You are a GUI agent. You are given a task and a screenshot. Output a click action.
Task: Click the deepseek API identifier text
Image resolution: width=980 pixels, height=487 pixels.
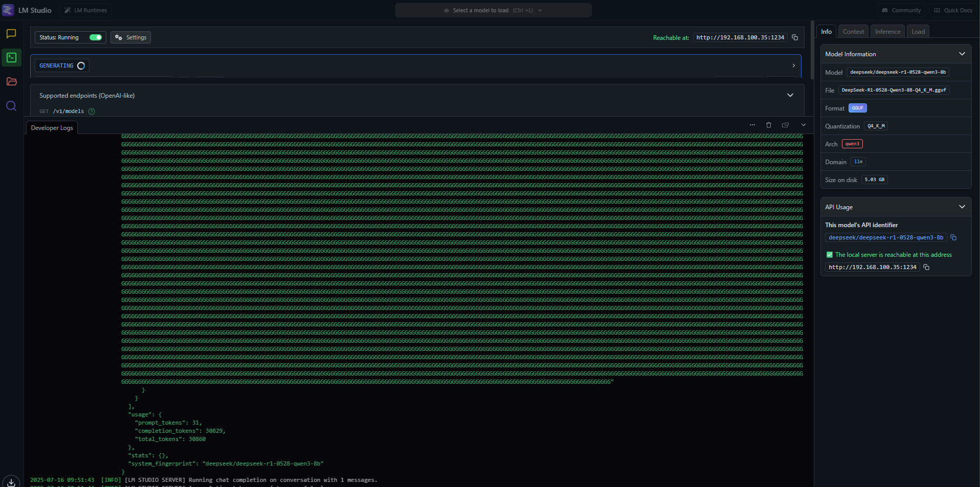[x=886, y=237]
